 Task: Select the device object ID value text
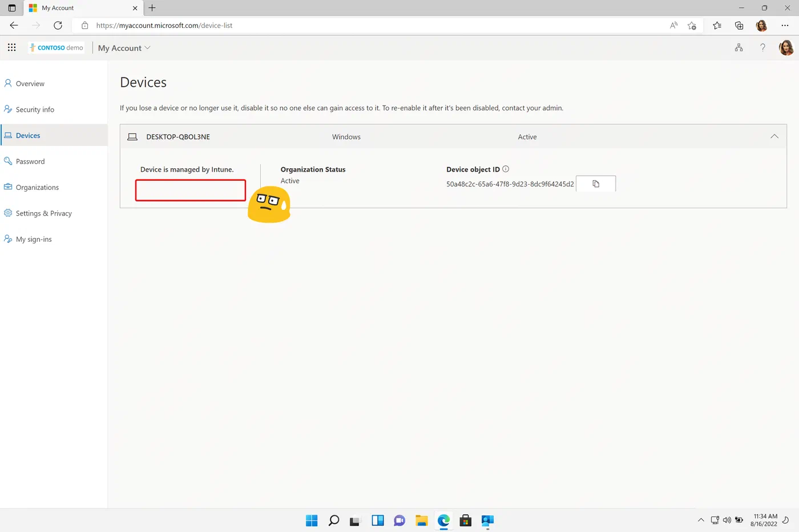510,184
